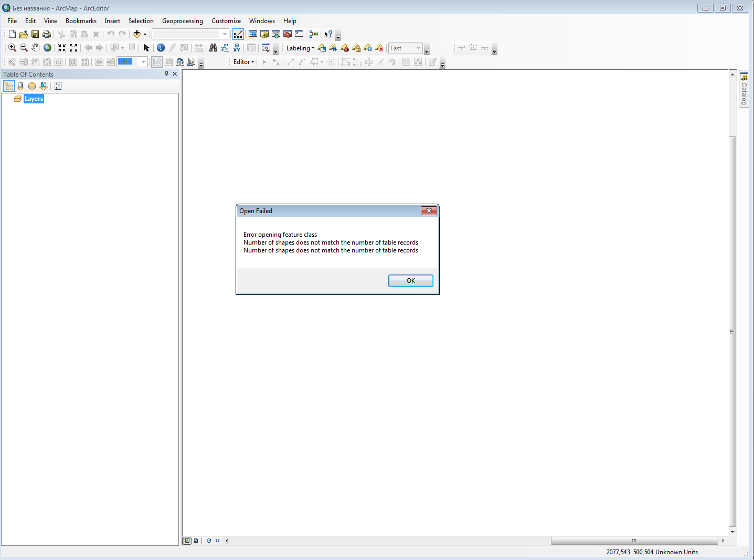
Task: Click OK in the Open Failed dialog
Action: click(x=410, y=281)
